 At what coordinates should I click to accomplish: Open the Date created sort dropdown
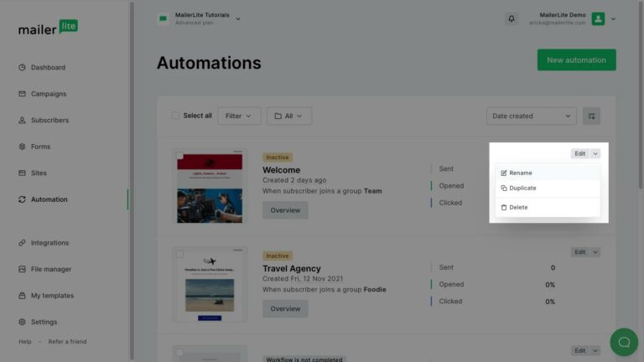(x=532, y=116)
